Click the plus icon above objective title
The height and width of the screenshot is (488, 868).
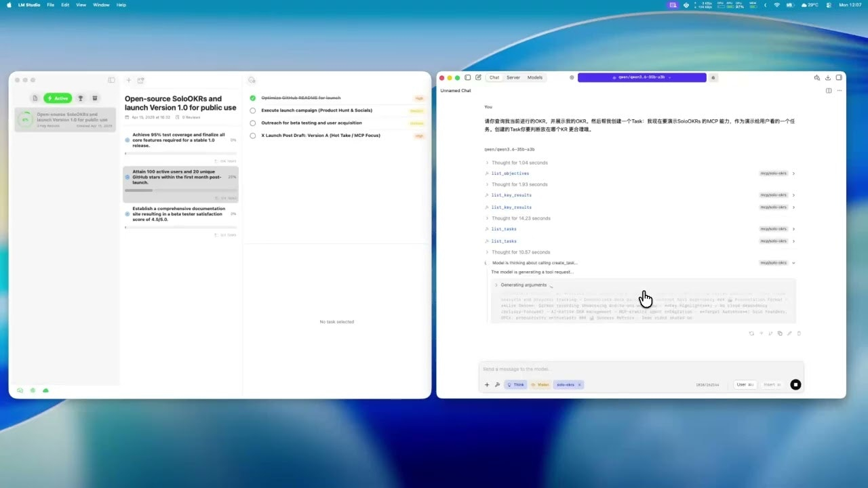[129, 81]
